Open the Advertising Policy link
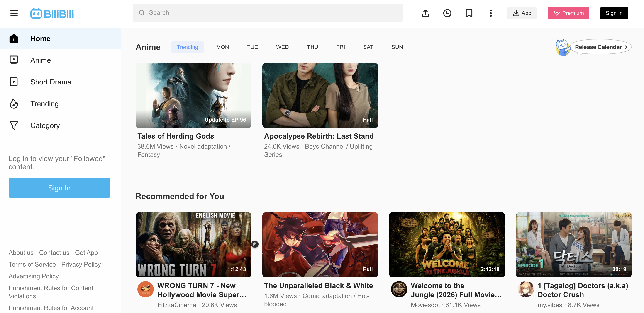The height and width of the screenshot is (313, 644). coord(34,276)
